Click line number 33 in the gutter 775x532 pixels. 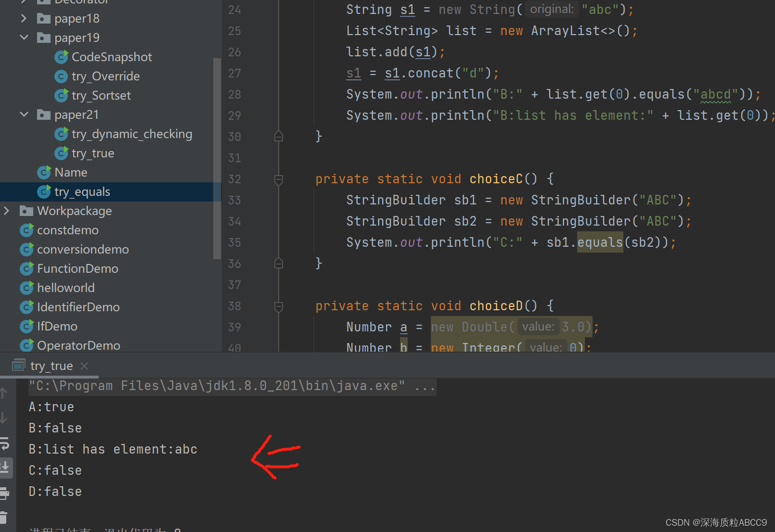[234, 200]
